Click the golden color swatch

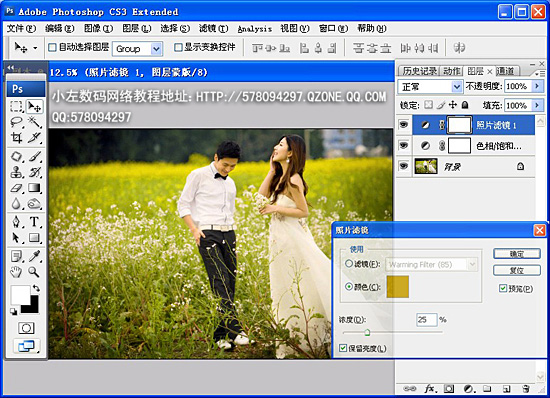(x=397, y=286)
